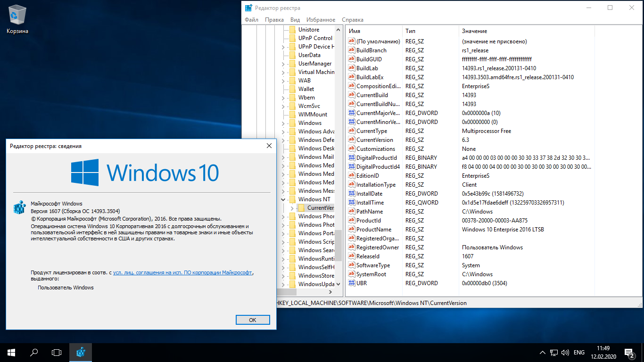Select the RegisteredOwner value row
The height and width of the screenshot is (362, 644).
(471, 247)
